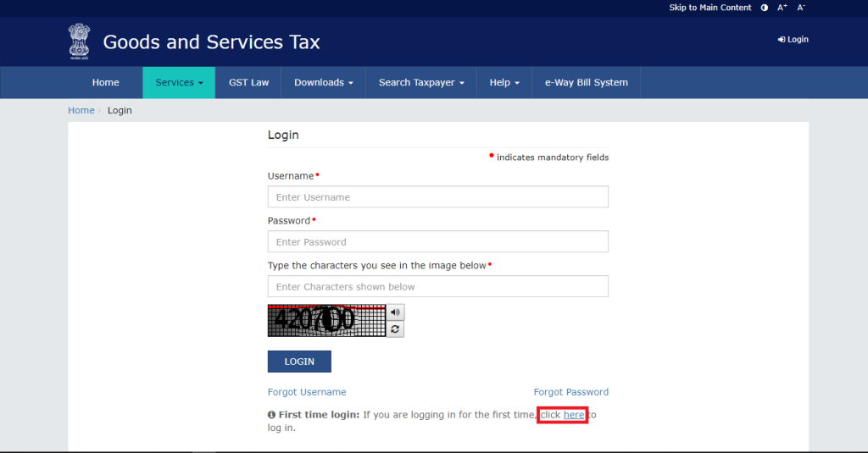868x453 pixels.
Task: Decrease font size with A- icon
Action: click(x=801, y=8)
